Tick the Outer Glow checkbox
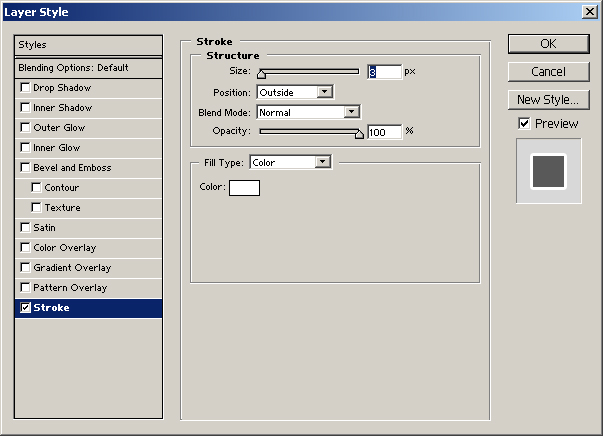This screenshot has width=603, height=436. (25, 128)
